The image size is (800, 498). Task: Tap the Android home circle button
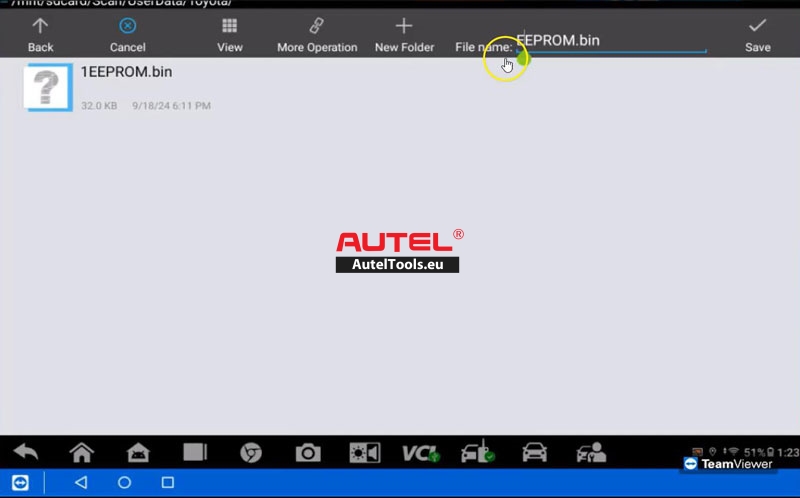click(x=124, y=483)
